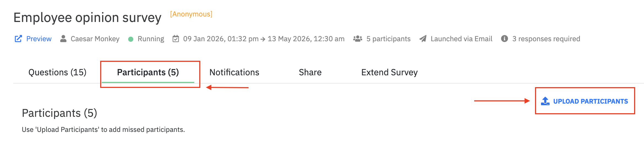Viewport: 644px width, 144px height.
Task: Click the info icon beside responses required
Action: (504, 39)
